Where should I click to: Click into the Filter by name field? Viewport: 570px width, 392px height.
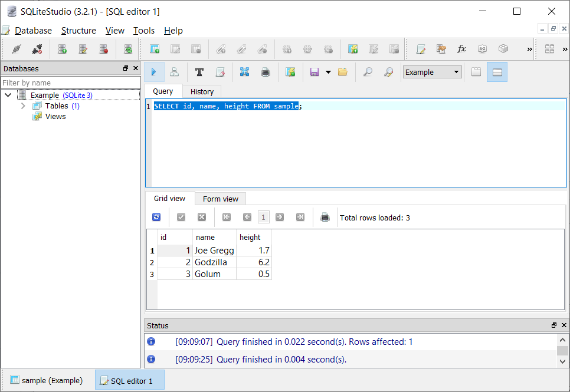pos(71,83)
